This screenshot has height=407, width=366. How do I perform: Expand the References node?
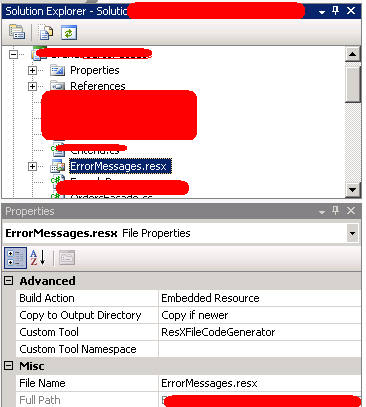32,86
